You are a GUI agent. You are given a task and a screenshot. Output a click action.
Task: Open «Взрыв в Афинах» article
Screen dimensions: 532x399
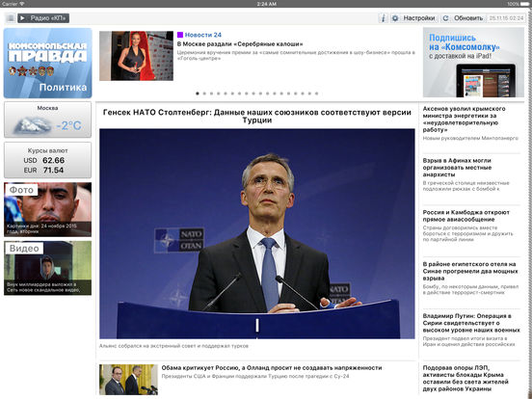(457, 168)
